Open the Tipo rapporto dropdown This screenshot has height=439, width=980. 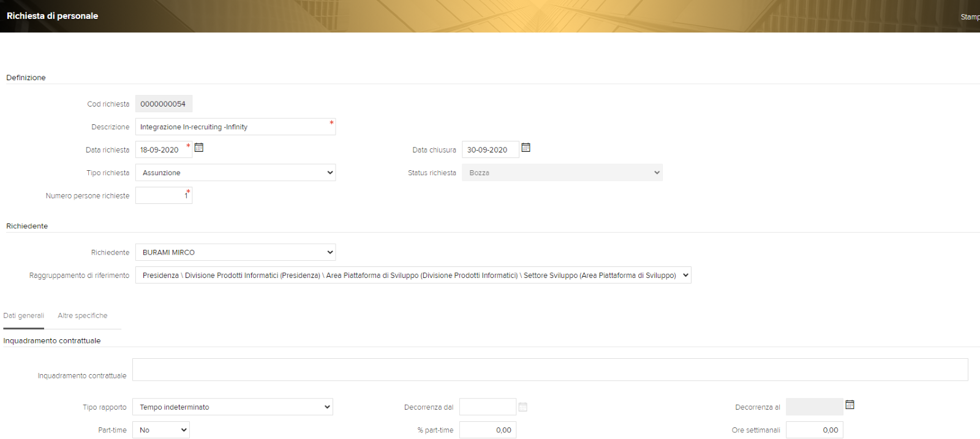click(233, 407)
